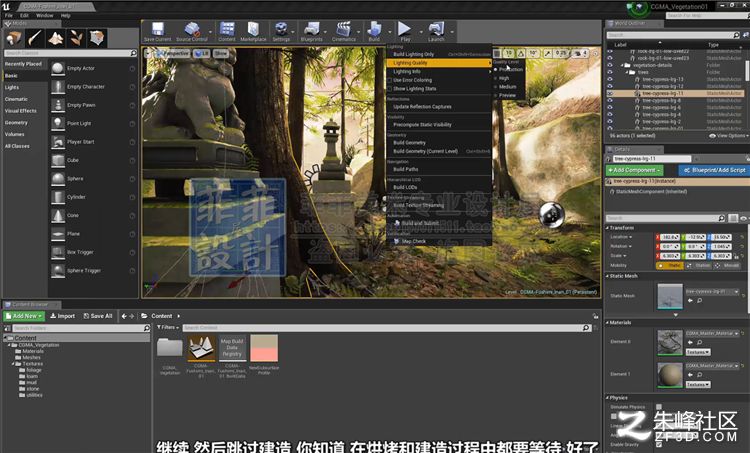Select the Point Light icon

tap(58, 123)
